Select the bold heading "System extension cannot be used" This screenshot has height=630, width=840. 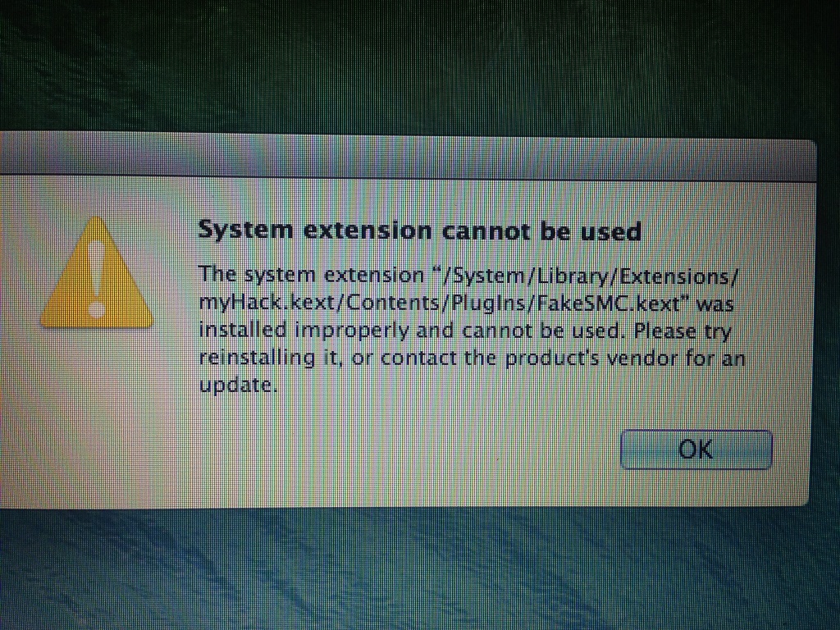[x=419, y=231]
